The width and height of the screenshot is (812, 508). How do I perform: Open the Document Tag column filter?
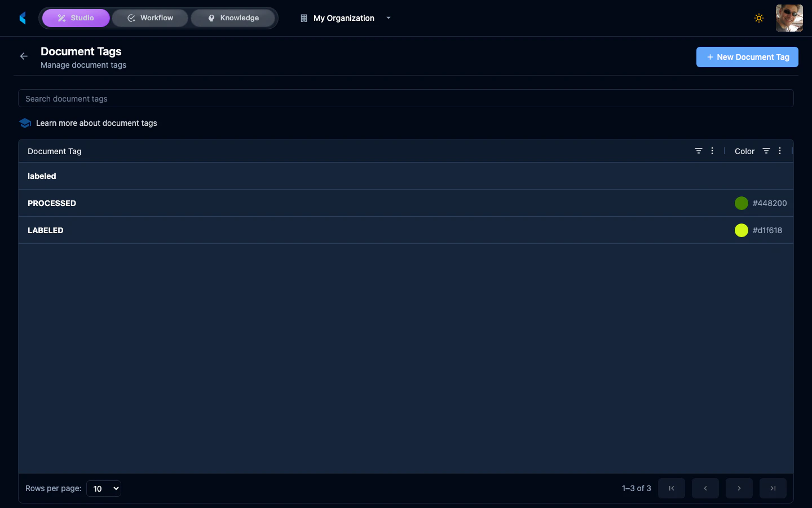click(x=699, y=151)
